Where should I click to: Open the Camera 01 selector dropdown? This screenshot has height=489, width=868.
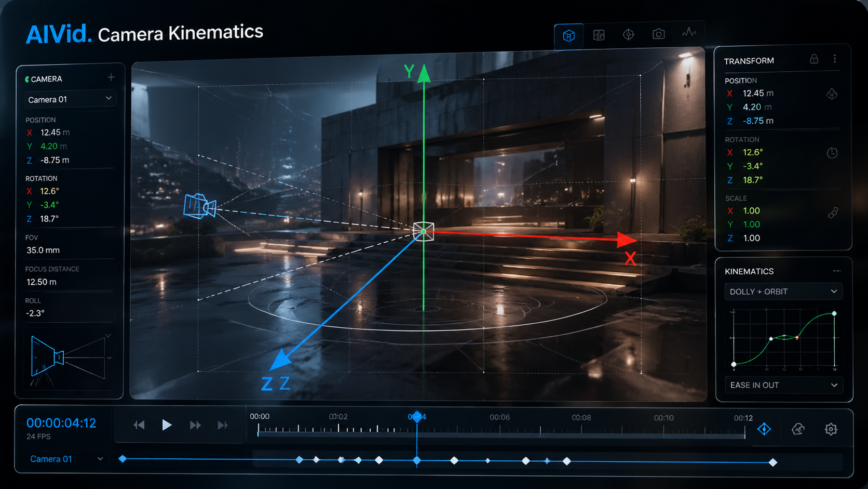point(70,99)
